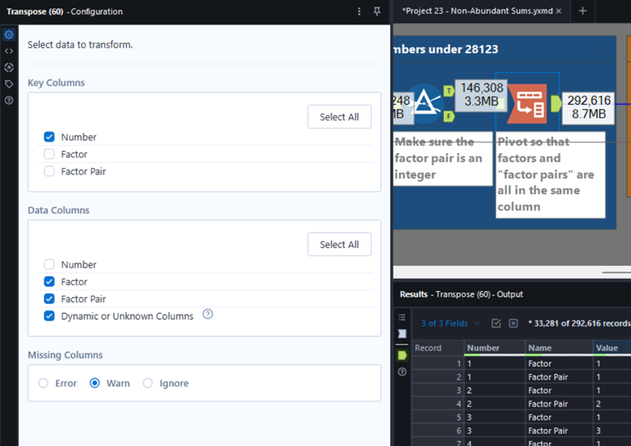Click the Filter tool False output anchor
The width and height of the screenshot is (631, 446).
tap(449, 117)
